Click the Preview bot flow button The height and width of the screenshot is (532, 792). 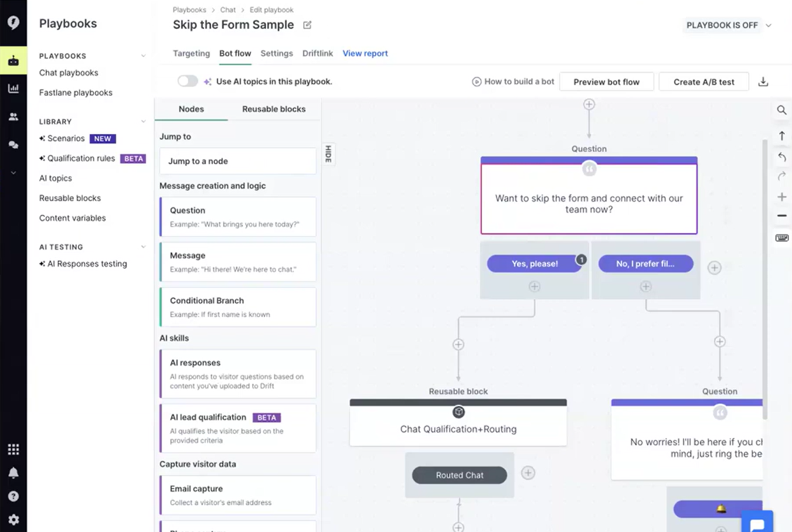click(606, 82)
